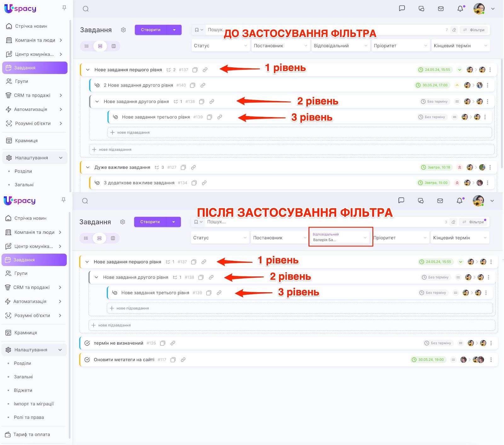This screenshot has height=445, width=504.
Task: Click the link icon on task #140
Action: pyautogui.click(x=203, y=85)
